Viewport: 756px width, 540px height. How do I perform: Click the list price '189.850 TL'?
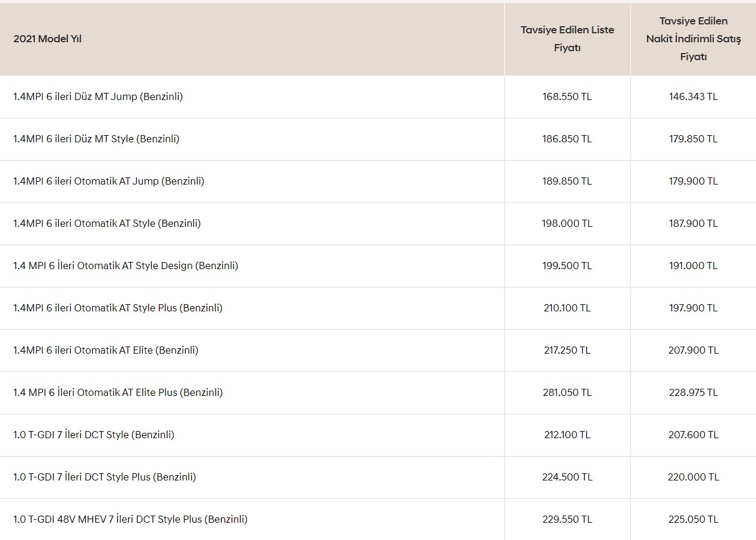567,181
